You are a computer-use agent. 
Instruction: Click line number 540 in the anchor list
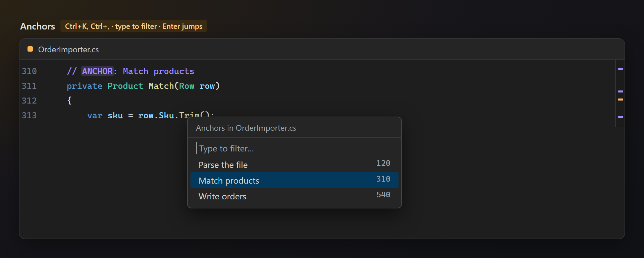(383, 195)
